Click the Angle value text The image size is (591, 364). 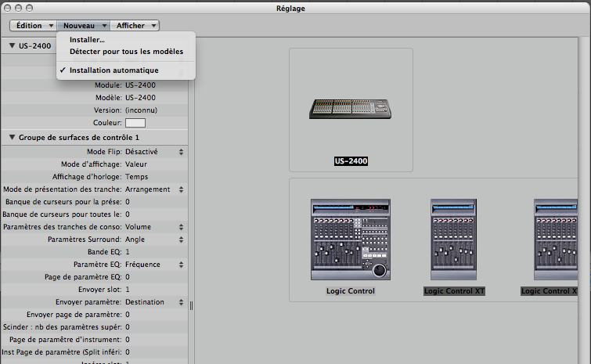pyautogui.click(x=135, y=240)
